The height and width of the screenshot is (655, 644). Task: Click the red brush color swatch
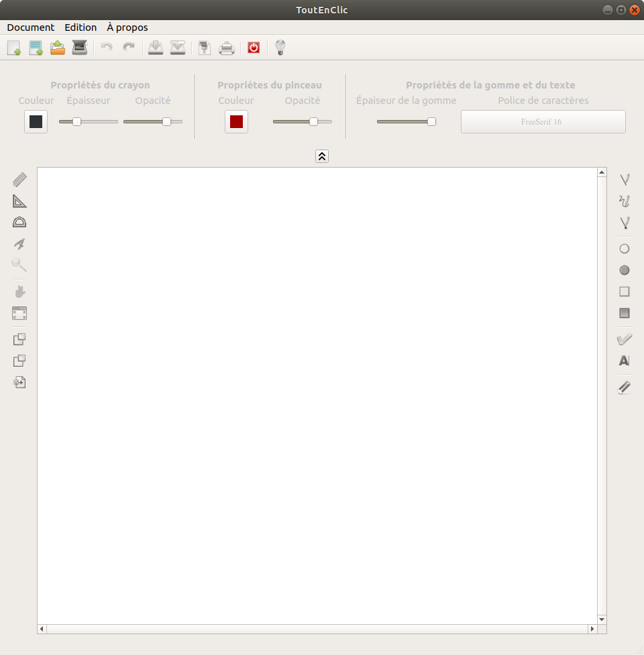[236, 122]
